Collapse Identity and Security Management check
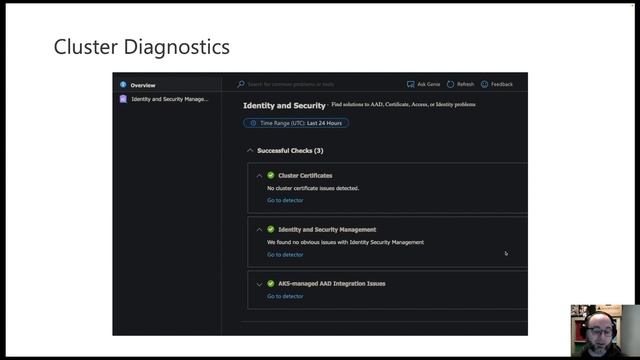The height and width of the screenshot is (360, 640). pyautogui.click(x=259, y=230)
